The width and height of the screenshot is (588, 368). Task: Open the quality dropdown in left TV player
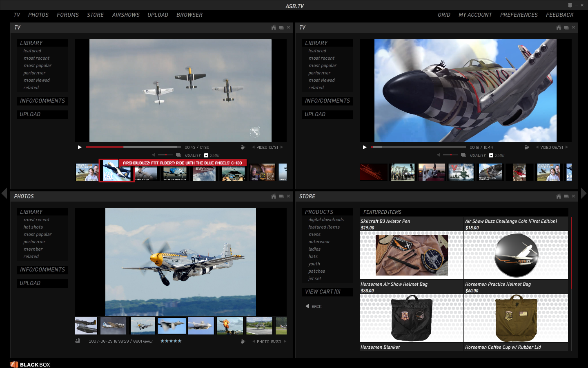tap(206, 155)
